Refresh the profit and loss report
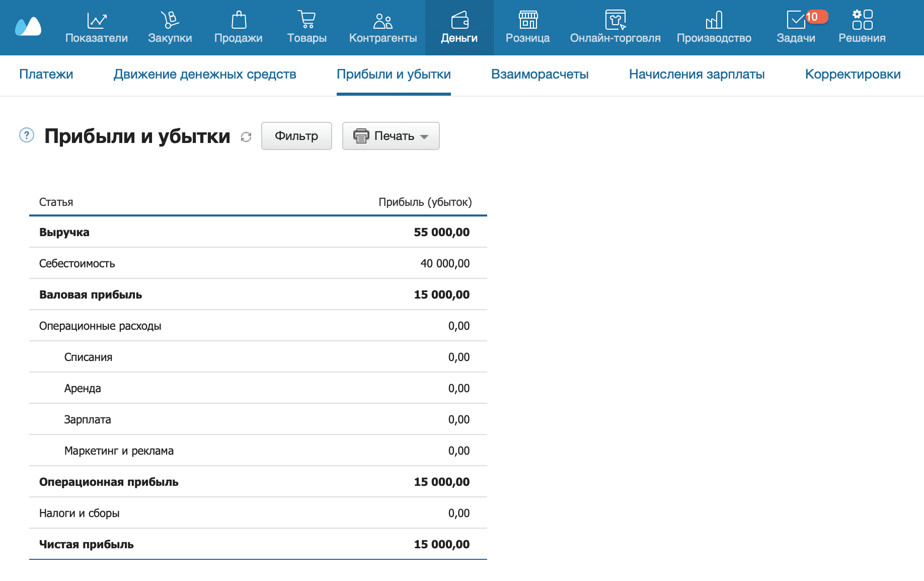Screen dimensions: 924x581 [246, 137]
